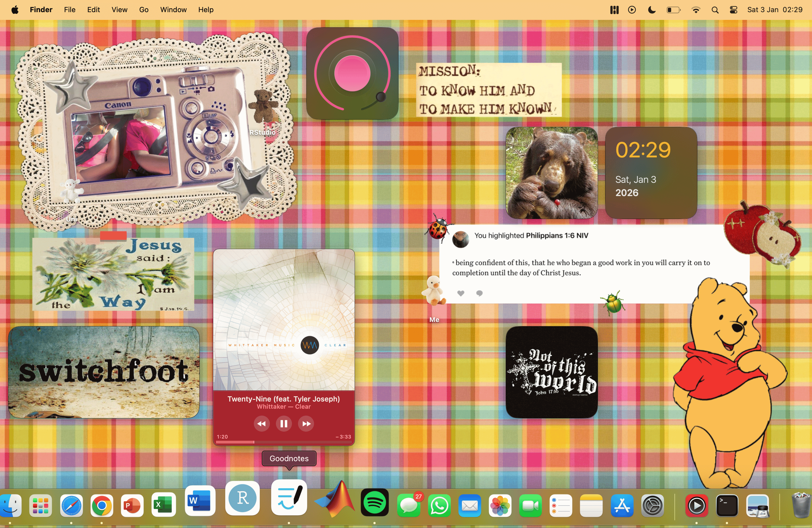Open the Finder menu
The width and height of the screenshot is (812, 528).
click(41, 10)
